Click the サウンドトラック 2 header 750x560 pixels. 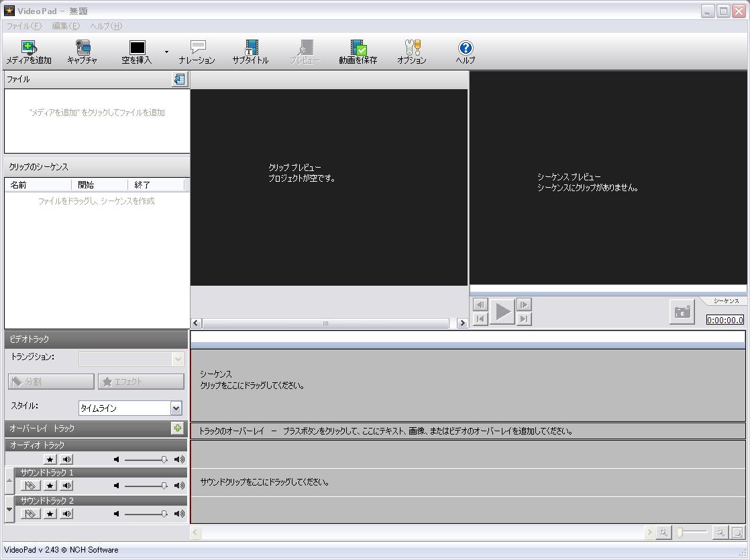click(101, 501)
